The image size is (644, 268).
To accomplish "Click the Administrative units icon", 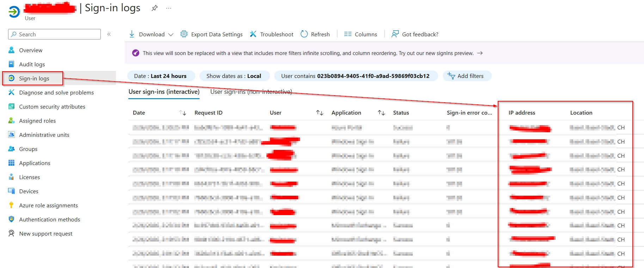I will [x=11, y=135].
